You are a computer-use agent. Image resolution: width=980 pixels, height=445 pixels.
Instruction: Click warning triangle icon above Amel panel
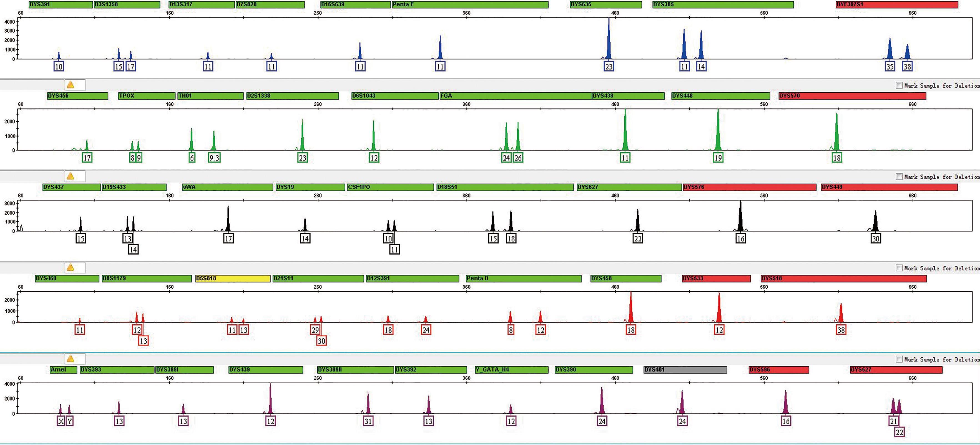tap(71, 359)
